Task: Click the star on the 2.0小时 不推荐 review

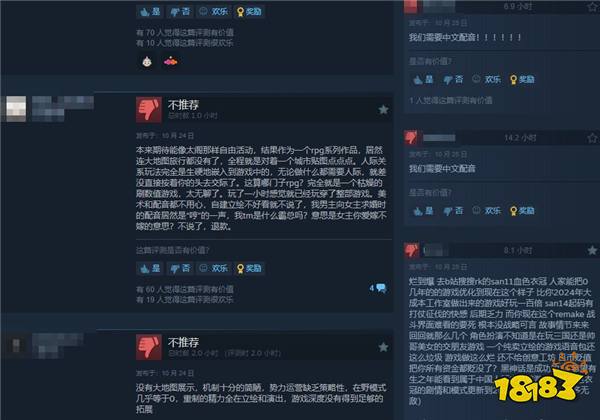Action: (383, 347)
